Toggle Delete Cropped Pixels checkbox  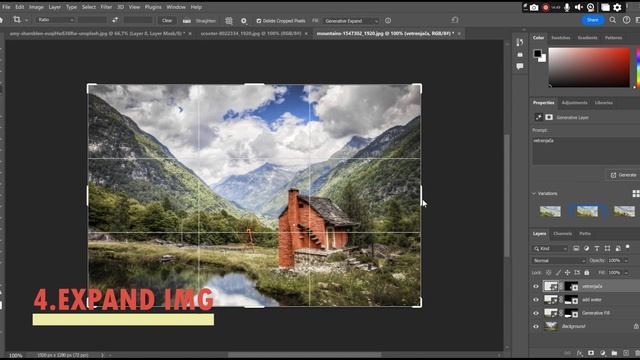coord(259,20)
